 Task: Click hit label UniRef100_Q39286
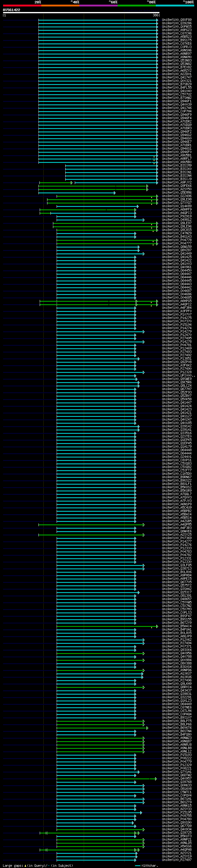coord(177,23)
